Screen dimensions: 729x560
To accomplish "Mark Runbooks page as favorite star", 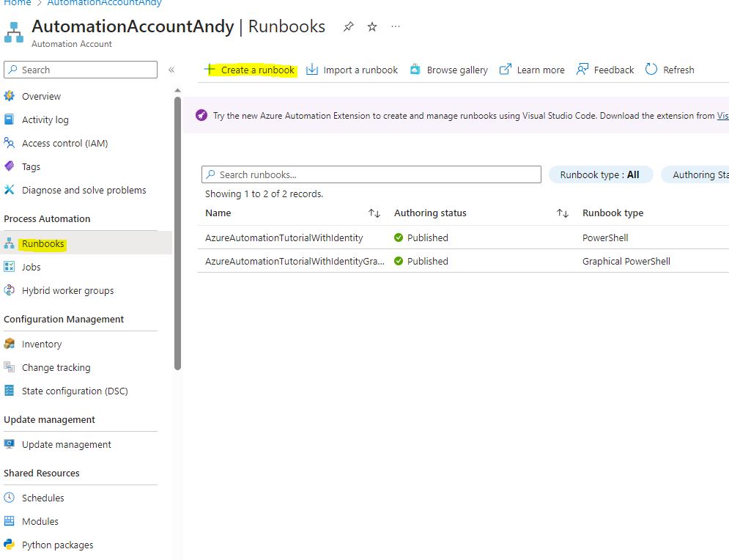I will pyautogui.click(x=372, y=27).
